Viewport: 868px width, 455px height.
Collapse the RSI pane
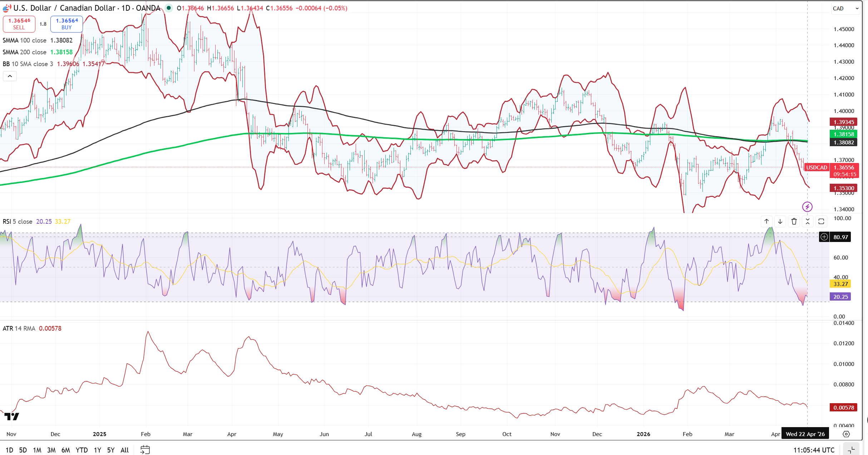coord(808,222)
